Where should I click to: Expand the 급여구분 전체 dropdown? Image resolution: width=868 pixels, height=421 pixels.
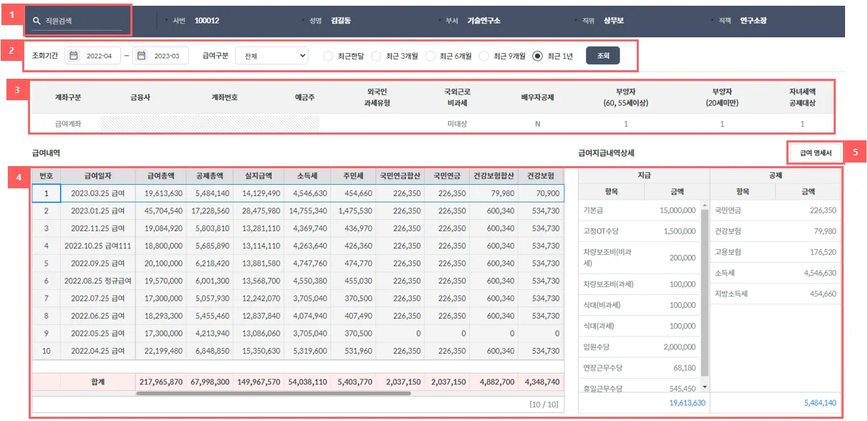pos(271,56)
